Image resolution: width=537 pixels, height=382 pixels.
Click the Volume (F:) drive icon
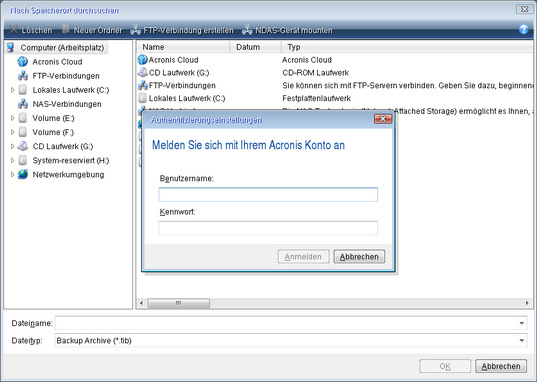23,132
